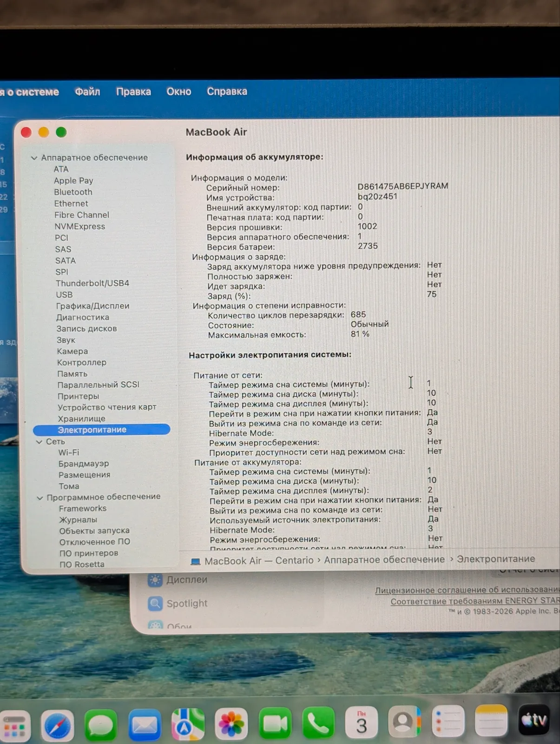Select Хранилище in the sidebar
This screenshot has width=560, height=744.
pos(81,418)
